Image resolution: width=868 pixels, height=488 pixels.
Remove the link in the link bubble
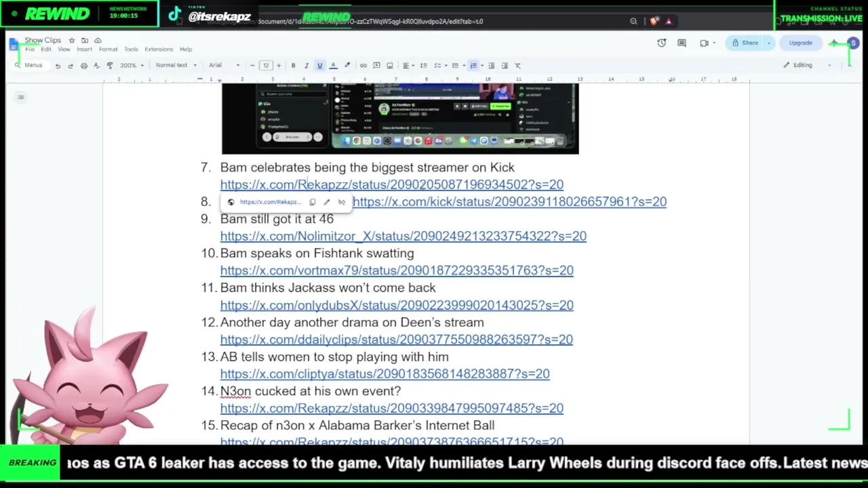342,202
